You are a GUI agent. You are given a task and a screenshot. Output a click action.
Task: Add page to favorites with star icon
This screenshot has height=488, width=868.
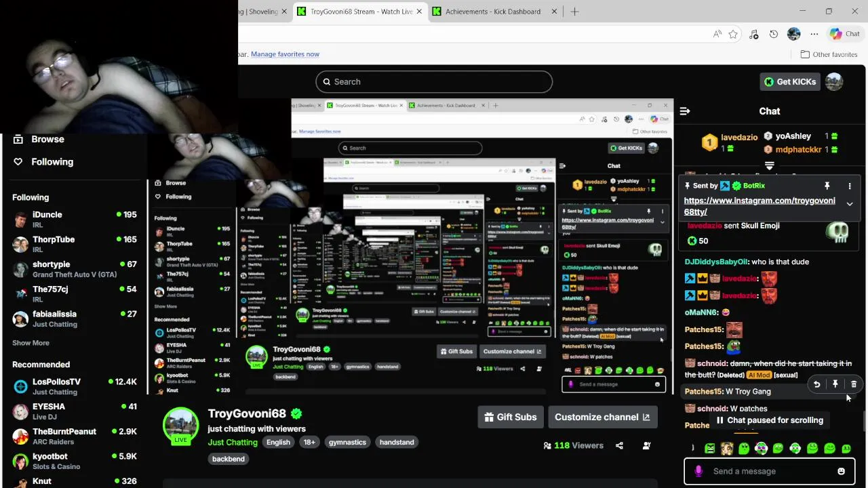click(733, 34)
